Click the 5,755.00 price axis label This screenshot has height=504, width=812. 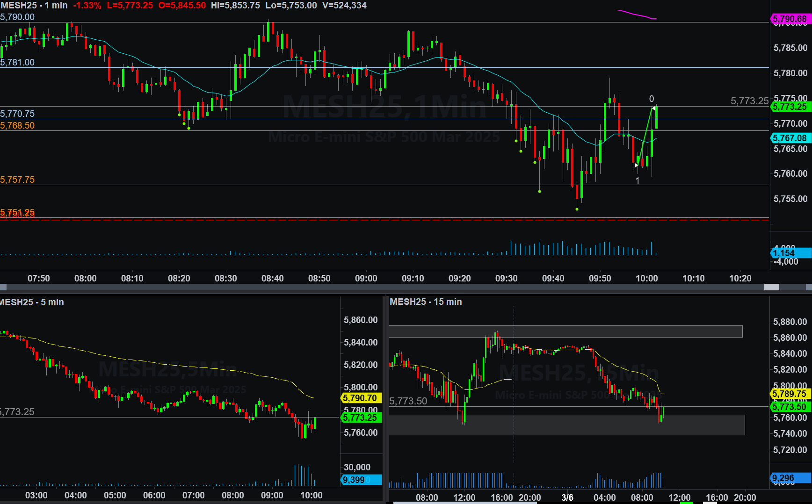pos(790,199)
